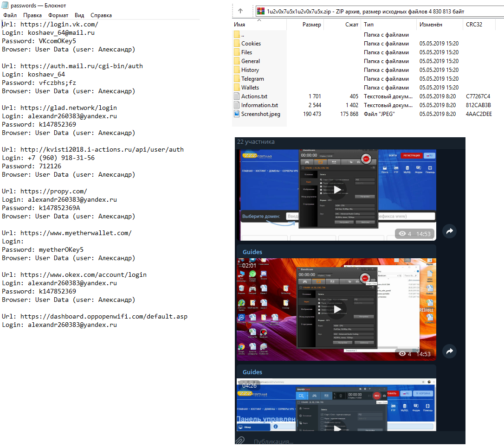
Task: Click 'Guides' name above the 04:26 video
Action: pos(252,372)
